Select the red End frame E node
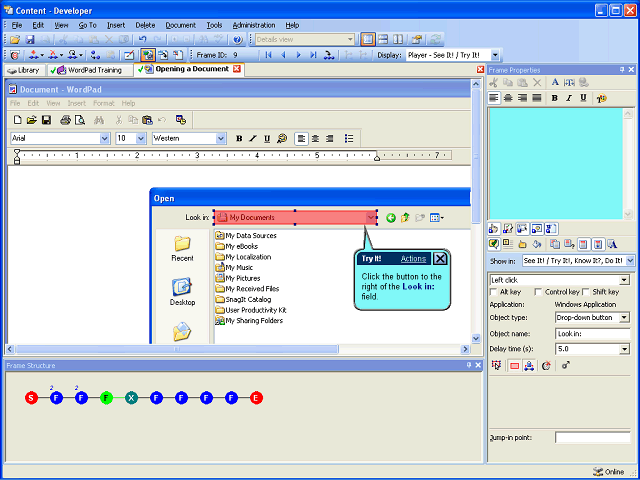640x480 pixels. (256, 398)
